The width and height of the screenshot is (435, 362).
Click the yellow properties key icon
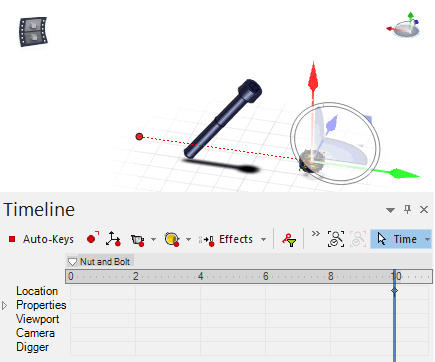[x=172, y=239]
